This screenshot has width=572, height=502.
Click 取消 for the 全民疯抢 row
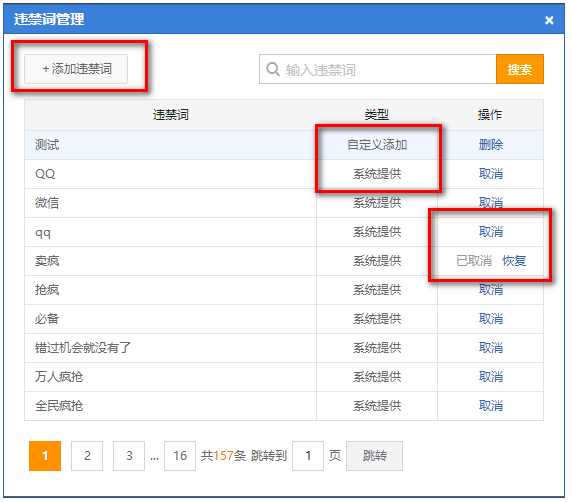click(491, 406)
